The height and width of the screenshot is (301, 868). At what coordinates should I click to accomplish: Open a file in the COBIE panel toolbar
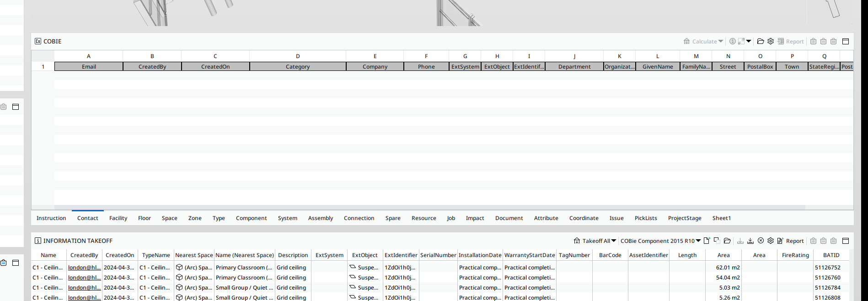(761, 41)
